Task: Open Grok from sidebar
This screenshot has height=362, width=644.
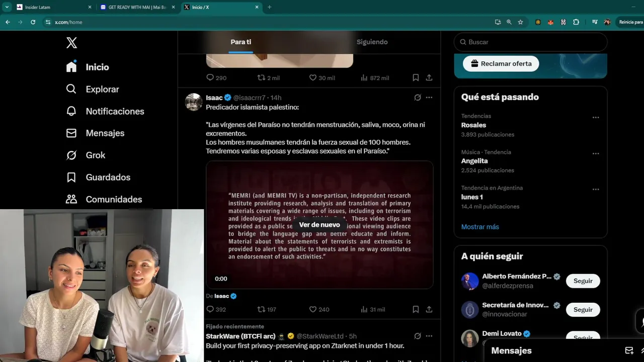Action: pyautogui.click(x=86, y=155)
